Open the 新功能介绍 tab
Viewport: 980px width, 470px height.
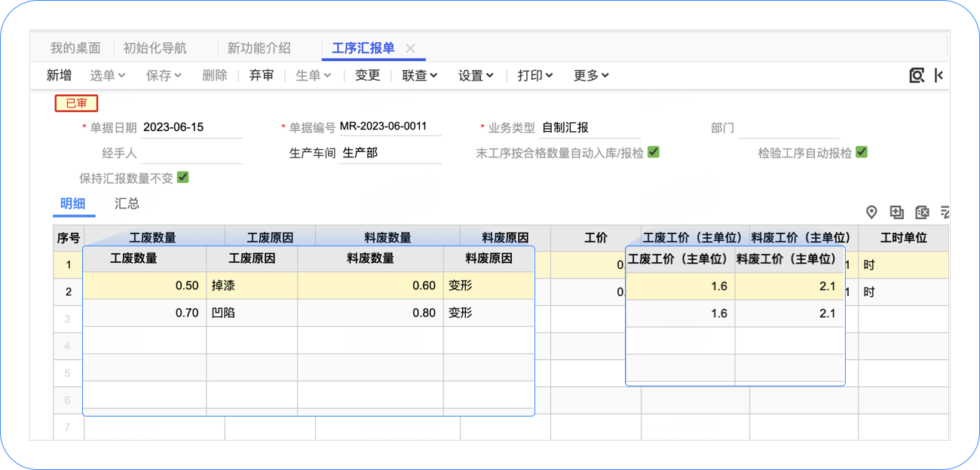tap(259, 48)
